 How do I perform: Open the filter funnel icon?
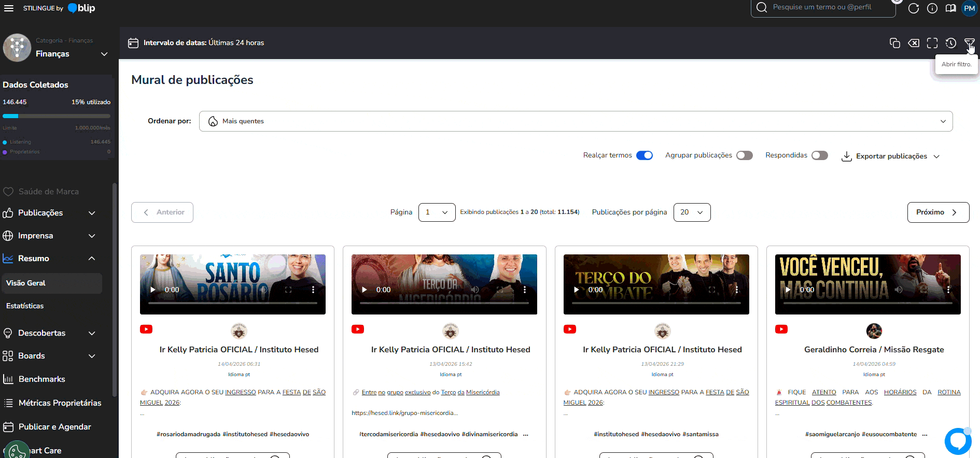pyautogui.click(x=969, y=43)
